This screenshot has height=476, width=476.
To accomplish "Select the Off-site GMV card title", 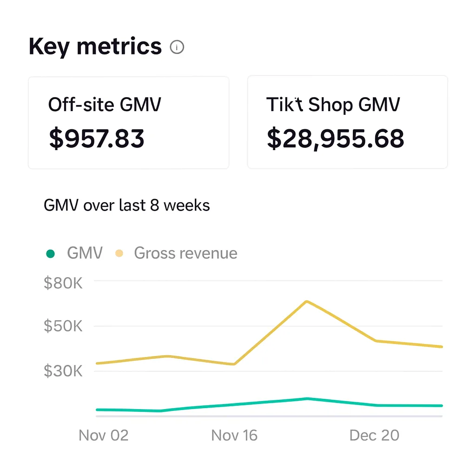I will [105, 105].
